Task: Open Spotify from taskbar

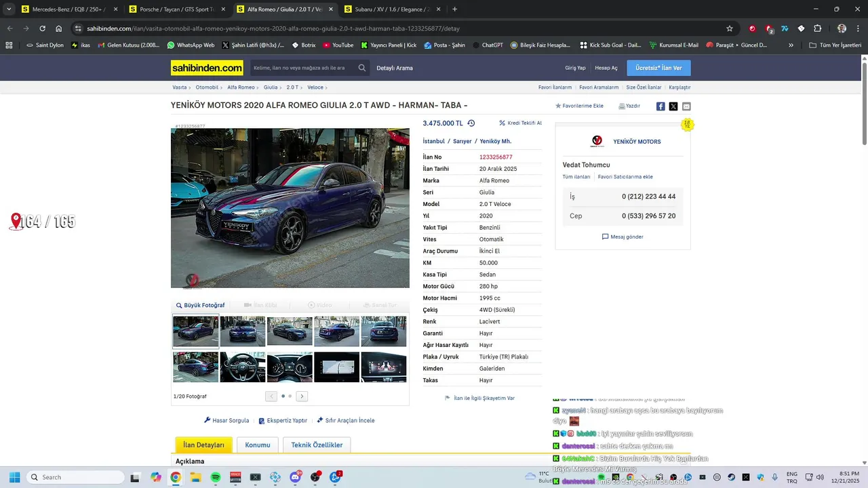Action: [x=216, y=477]
